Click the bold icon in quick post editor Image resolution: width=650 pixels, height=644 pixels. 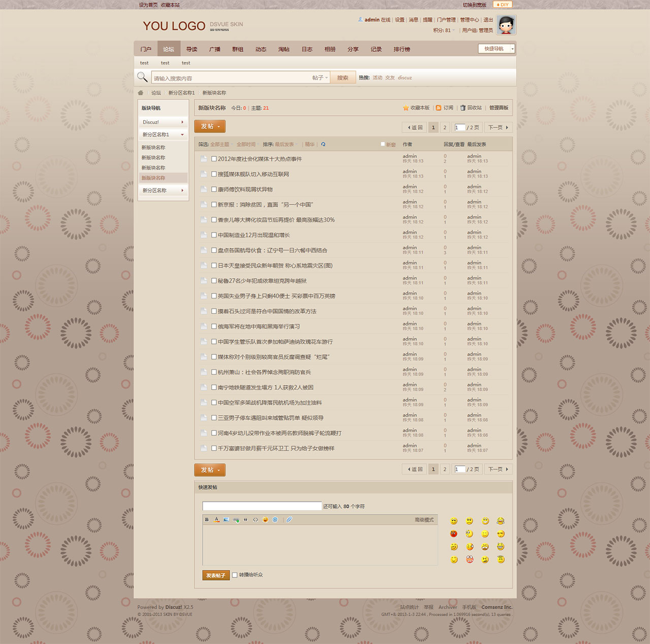207,520
